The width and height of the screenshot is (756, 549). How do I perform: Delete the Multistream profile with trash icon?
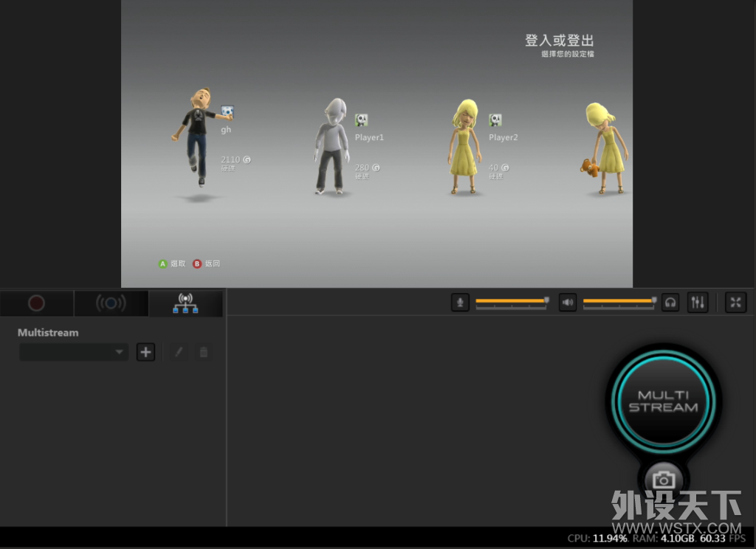tap(204, 352)
